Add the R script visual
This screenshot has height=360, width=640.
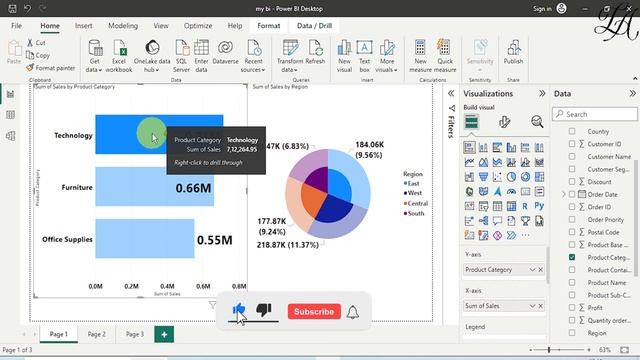tap(525, 206)
